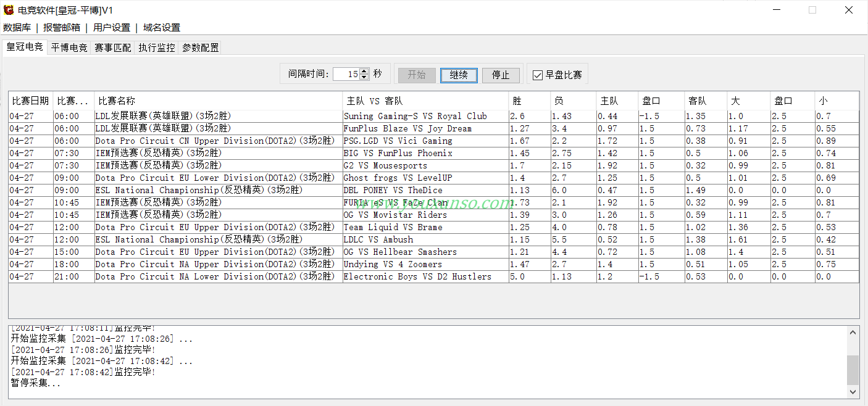Click the 停止 button
Viewport: 868px width, 406px height.
tap(501, 75)
